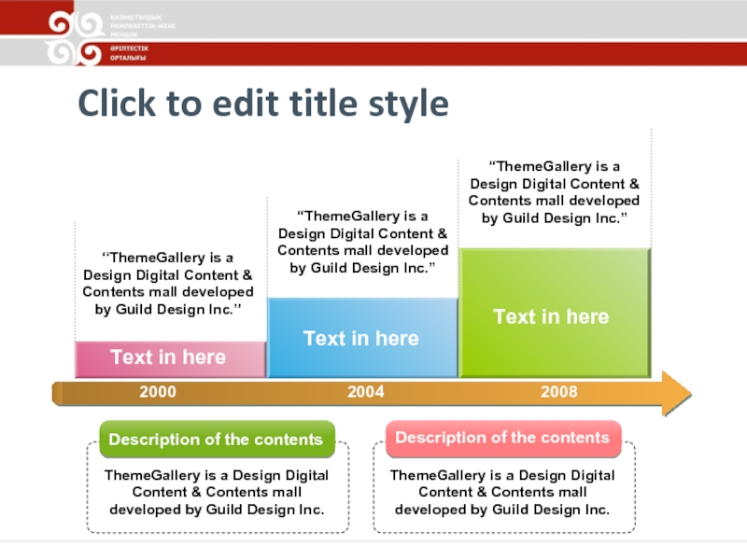This screenshot has width=747, height=560.
Task: Click the 2008 timeline marker
Action: (x=558, y=392)
